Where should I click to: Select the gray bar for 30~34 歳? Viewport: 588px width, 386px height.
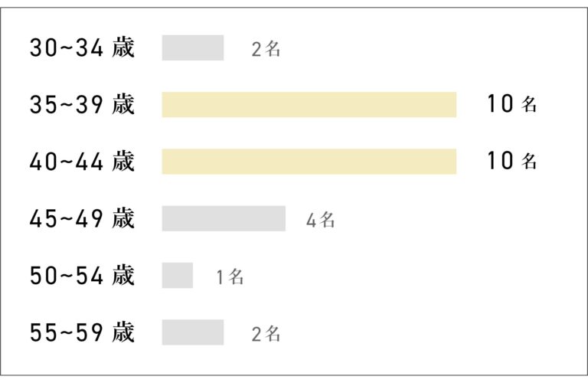193,47
